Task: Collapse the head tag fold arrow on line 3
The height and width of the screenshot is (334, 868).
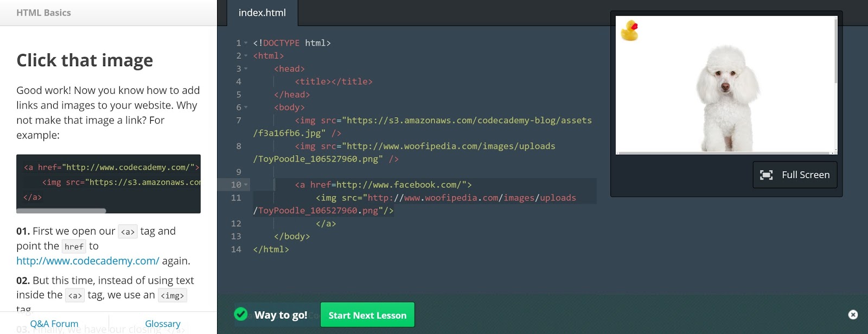Action: [x=246, y=69]
